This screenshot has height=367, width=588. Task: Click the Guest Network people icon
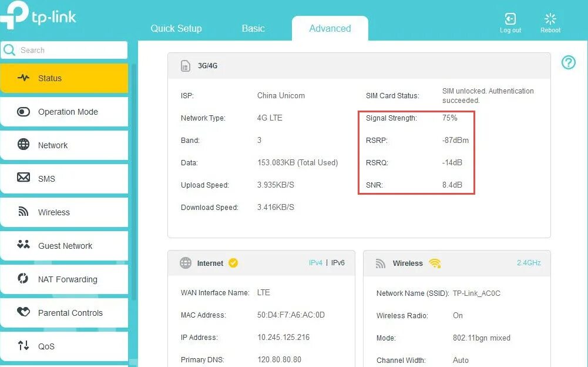click(23, 245)
